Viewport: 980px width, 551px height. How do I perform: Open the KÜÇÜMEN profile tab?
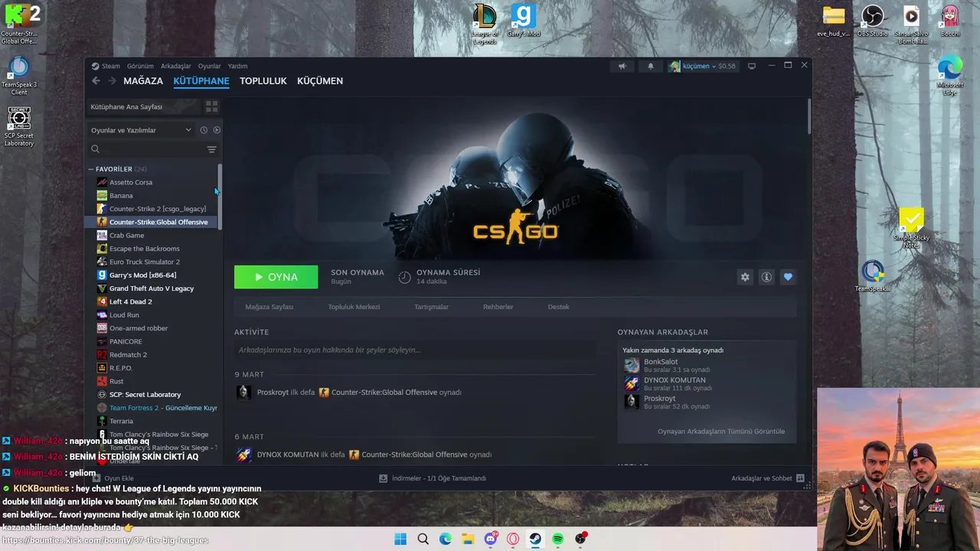320,81
